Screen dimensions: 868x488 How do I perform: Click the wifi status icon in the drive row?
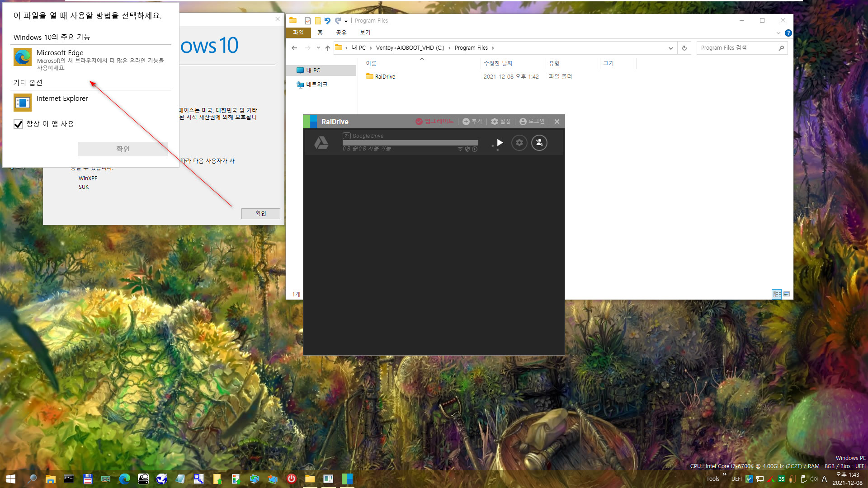(x=460, y=149)
